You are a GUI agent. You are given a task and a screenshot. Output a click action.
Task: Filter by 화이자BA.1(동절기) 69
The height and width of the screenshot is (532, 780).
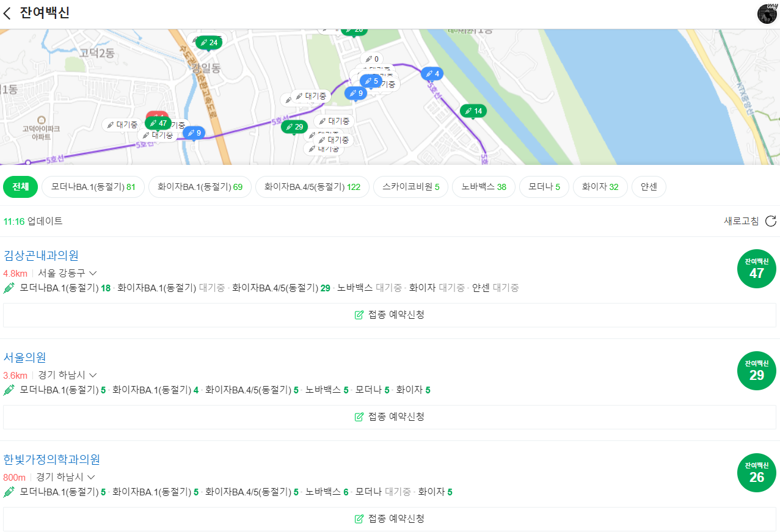click(x=200, y=187)
